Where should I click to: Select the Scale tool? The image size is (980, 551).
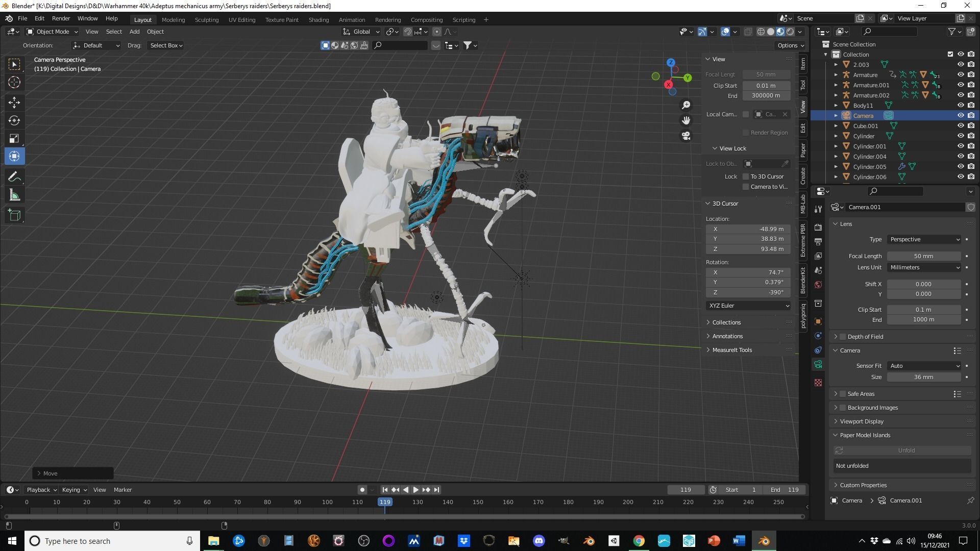[14, 138]
